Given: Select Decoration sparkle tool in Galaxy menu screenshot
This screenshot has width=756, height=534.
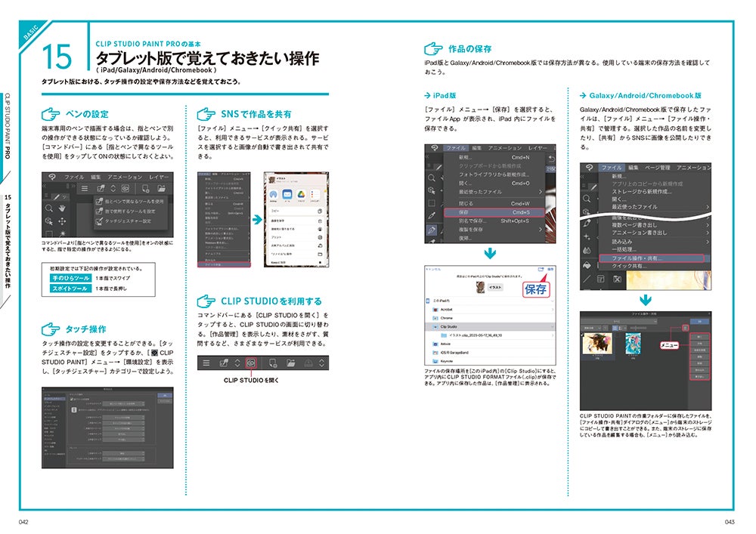Looking at the screenshot, I should (x=587, y=236).
